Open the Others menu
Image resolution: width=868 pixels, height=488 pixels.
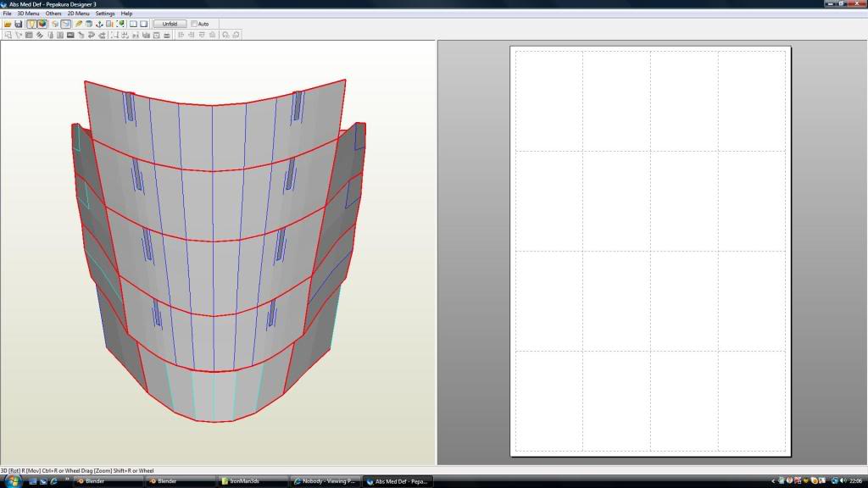tap(53, 14)
